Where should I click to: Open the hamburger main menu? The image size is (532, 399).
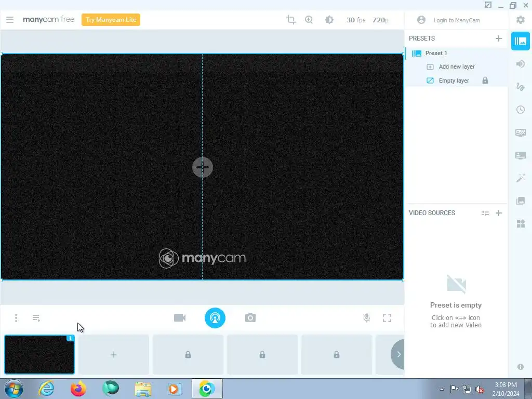10,20
